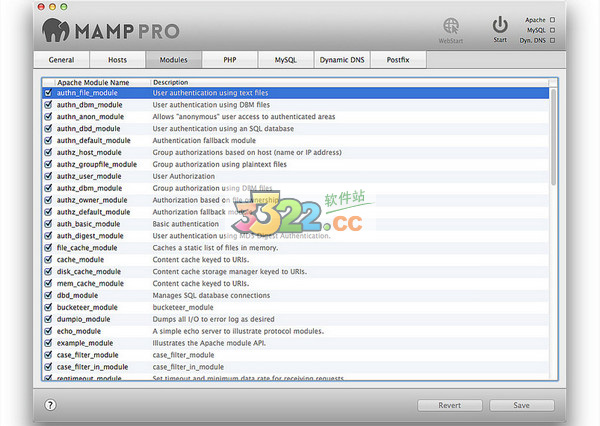
Task: Click 'A simple echo server' description
Action: point(238,331)
